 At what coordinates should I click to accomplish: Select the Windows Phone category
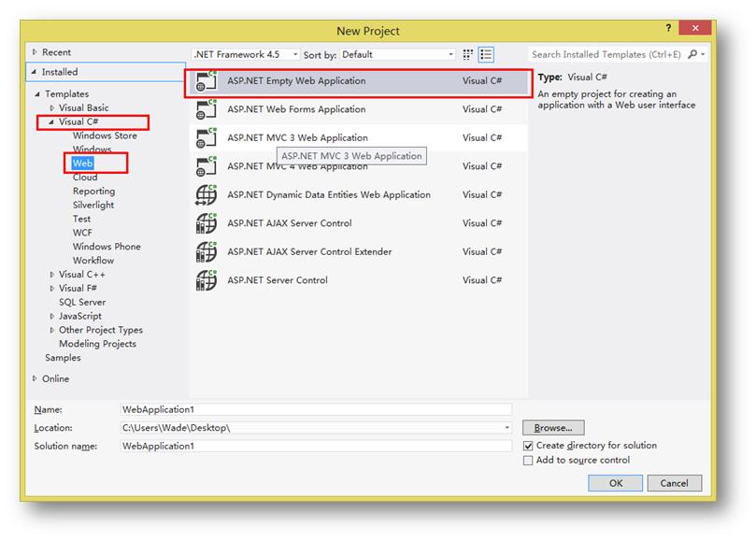tap(107, 247)
